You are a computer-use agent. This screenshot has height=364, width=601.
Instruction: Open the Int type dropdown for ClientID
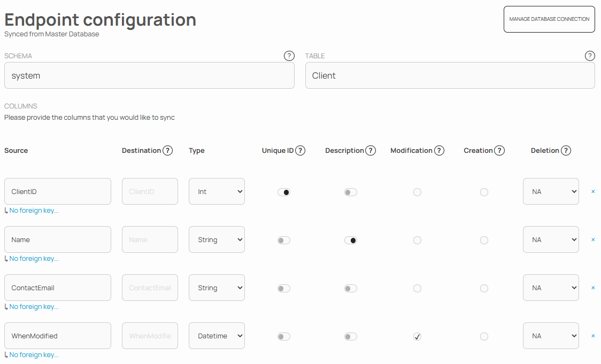pos(217,191)
